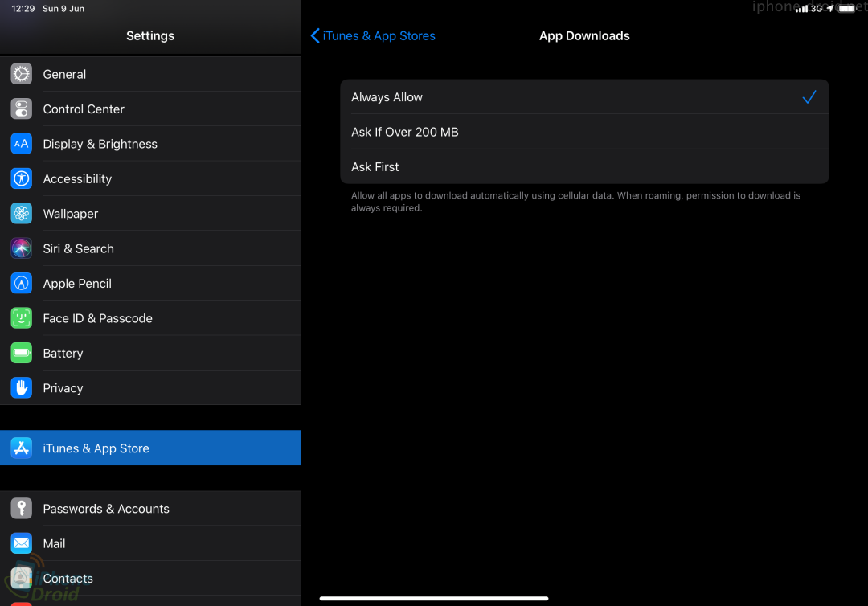This screenshot has width=868, height=606.
Task: Open Battery settings row
Action: [150, 353]
